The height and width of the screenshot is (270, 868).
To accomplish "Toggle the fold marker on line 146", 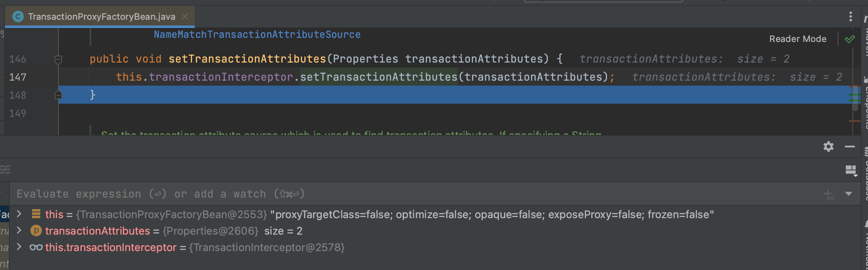I will [58, 60].
